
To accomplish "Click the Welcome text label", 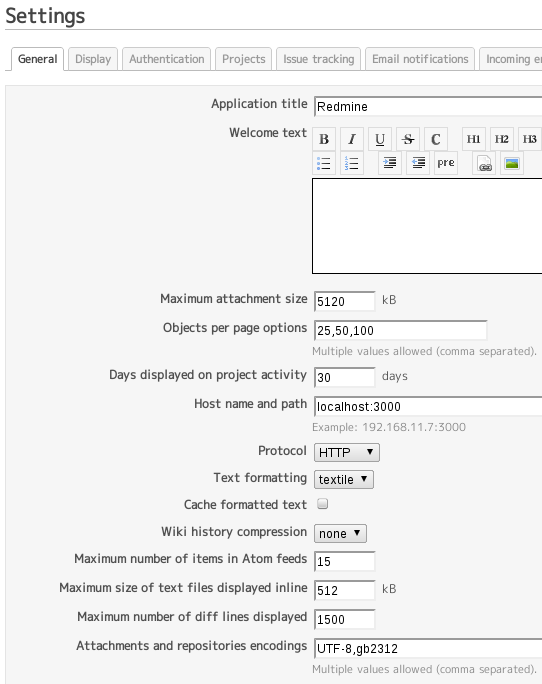I will coord(268,133).
